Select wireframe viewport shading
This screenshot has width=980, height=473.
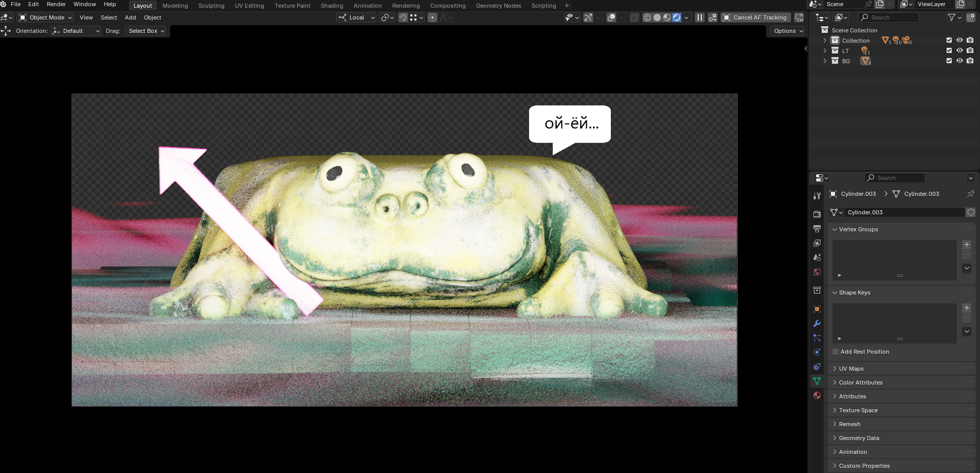tap(647, 17)
